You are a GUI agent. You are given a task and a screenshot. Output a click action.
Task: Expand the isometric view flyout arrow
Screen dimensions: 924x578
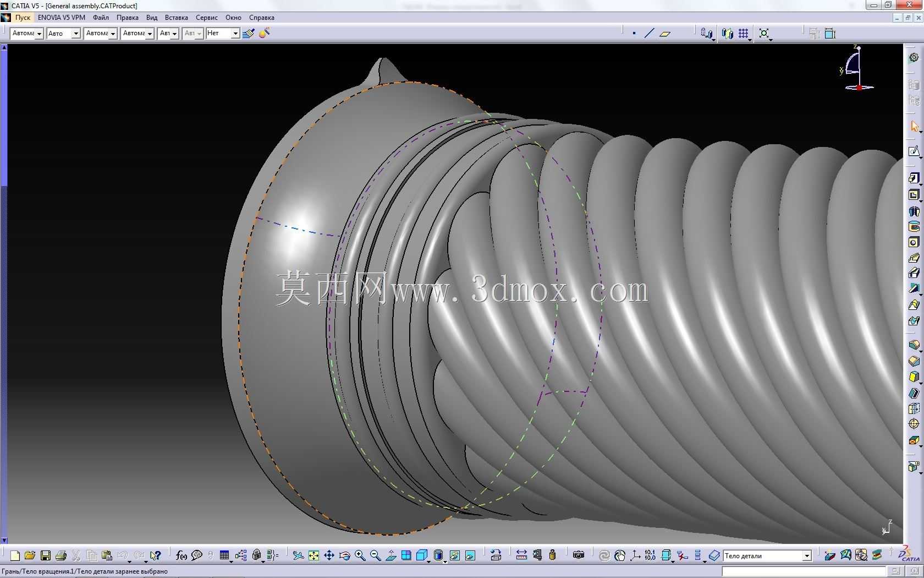point(428,561)
